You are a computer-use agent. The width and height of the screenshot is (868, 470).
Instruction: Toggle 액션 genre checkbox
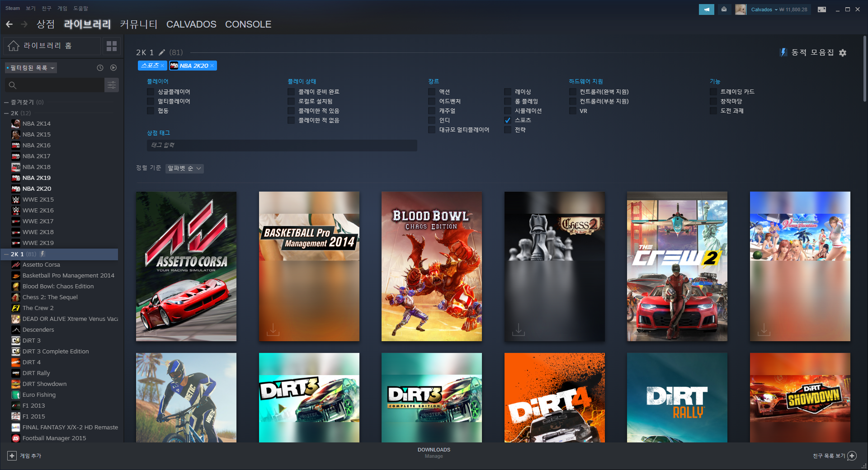[x=432, y=92]
